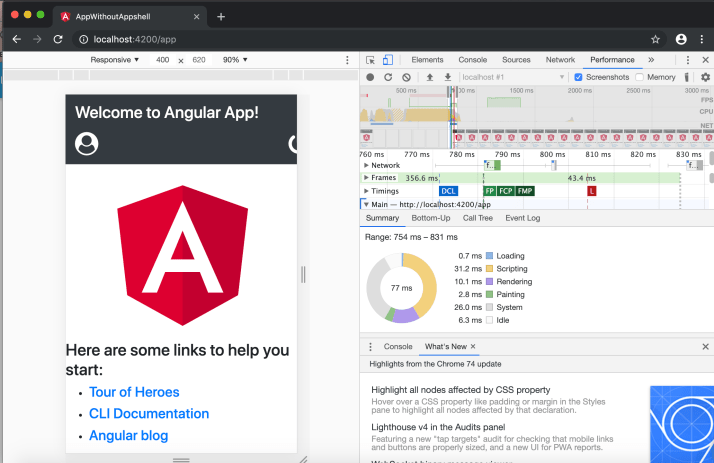Select the What's New drawer tab
The image size is (714, 463).
446,347
